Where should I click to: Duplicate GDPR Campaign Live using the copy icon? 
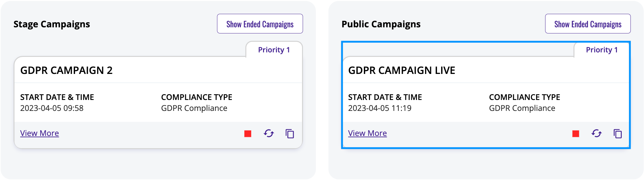618,134
